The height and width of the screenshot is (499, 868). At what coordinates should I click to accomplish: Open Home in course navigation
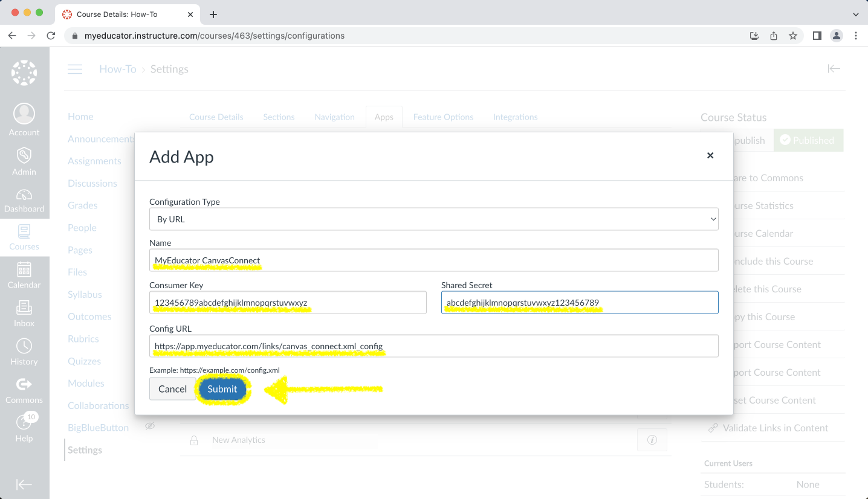pyautogui.click(x=80, y=117)
